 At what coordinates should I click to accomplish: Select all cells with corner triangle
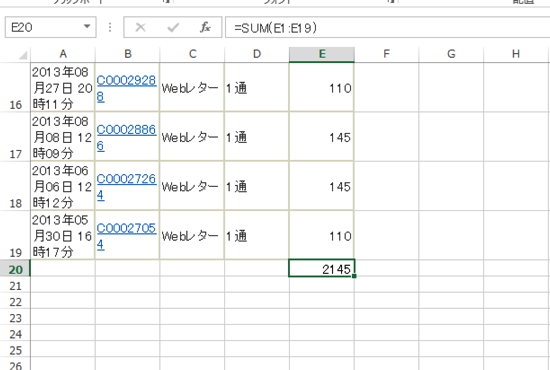(x=22, y=55)
